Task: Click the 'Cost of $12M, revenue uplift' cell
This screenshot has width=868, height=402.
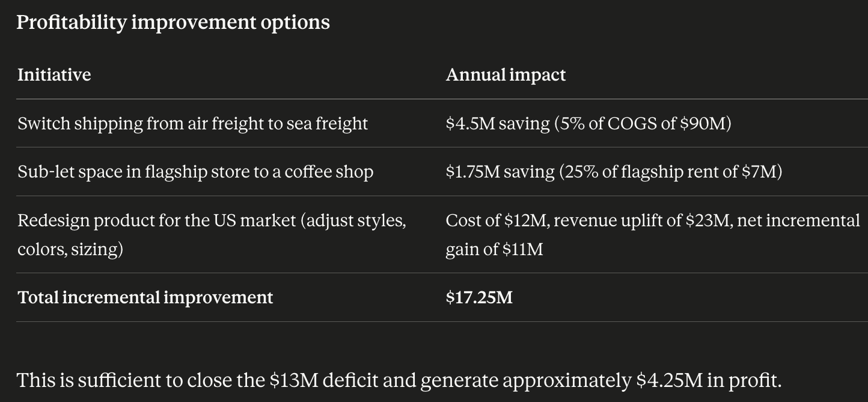Action: point(653,235)
